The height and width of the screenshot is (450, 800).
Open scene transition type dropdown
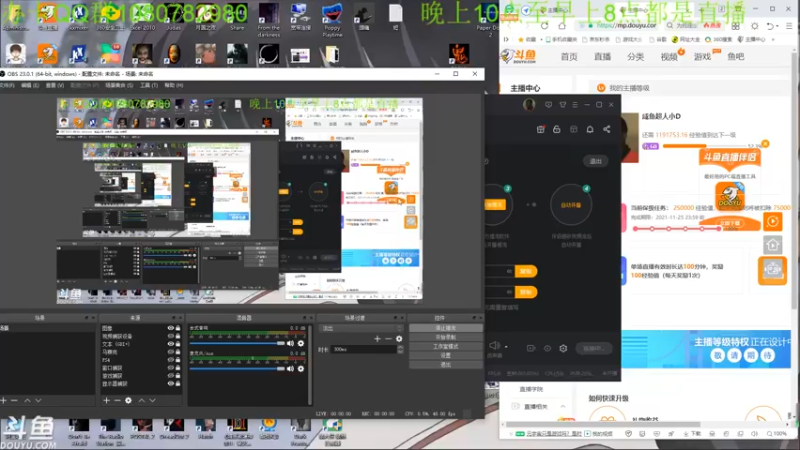pyautogui.click(x=361, y=328)
